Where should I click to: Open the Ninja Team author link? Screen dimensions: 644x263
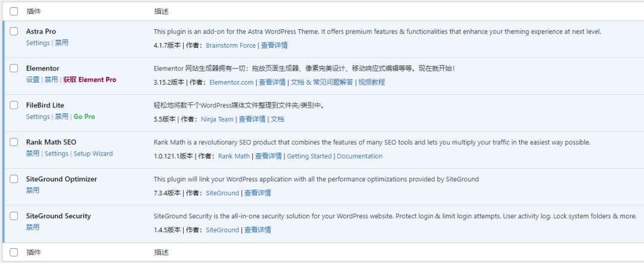pos(217,119)
